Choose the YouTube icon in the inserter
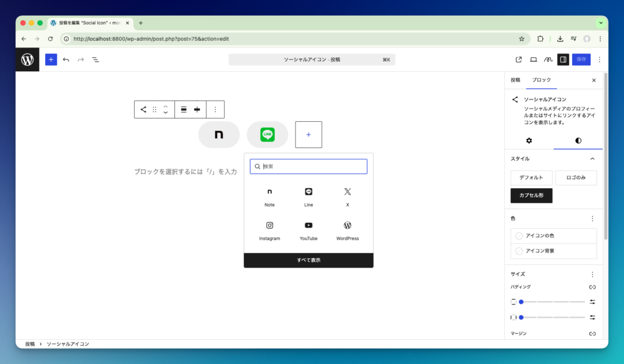The image size is (624, 364). pyautogui.click(x=308, y=230)
